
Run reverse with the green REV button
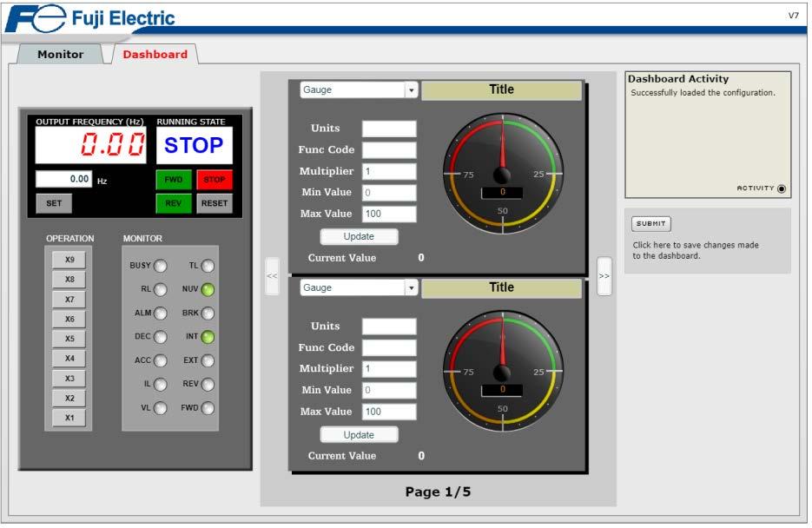coord(174,203)
